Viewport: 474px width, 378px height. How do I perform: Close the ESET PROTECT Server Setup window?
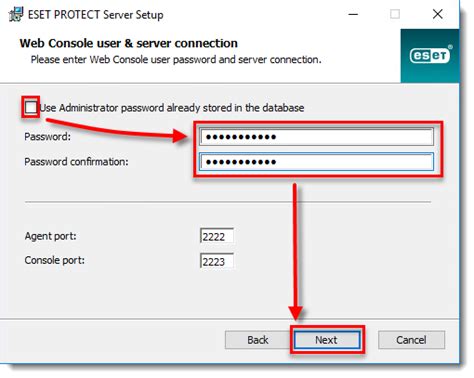coord(437,14)
